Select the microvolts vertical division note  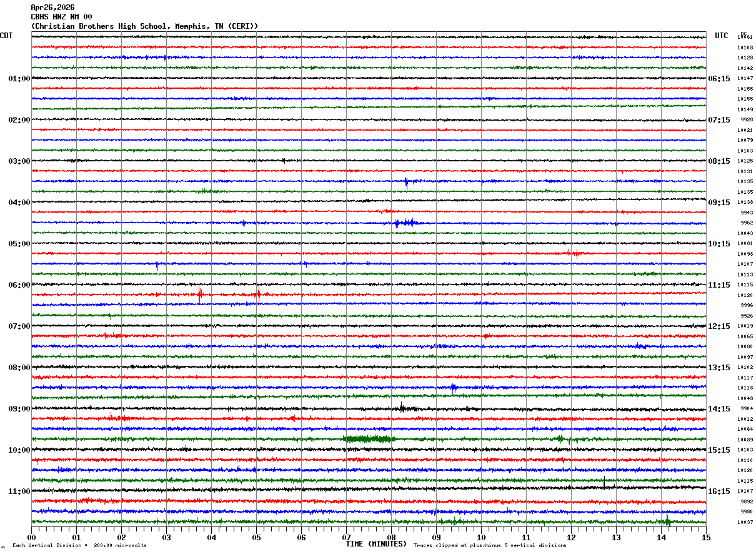click(80, 546)
